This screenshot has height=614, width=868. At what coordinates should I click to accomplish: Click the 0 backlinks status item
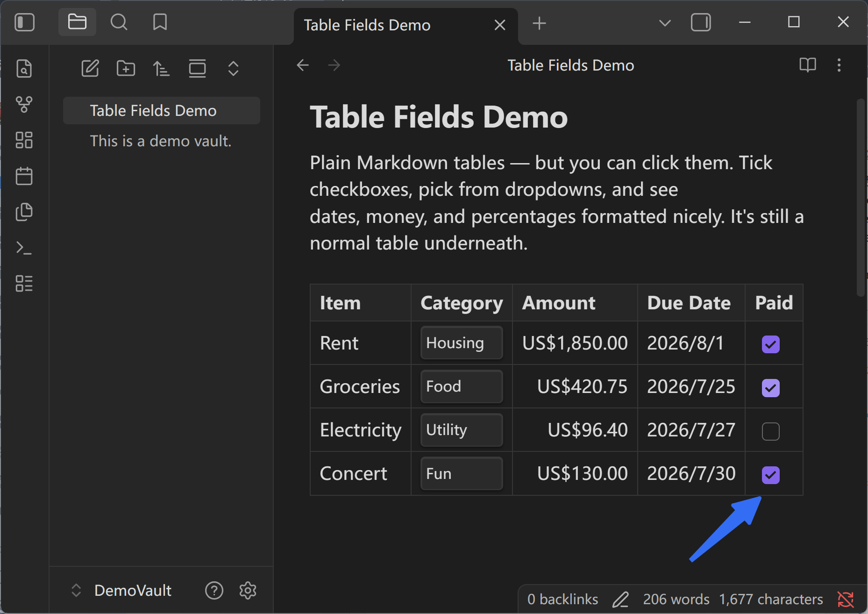[562, 600]
